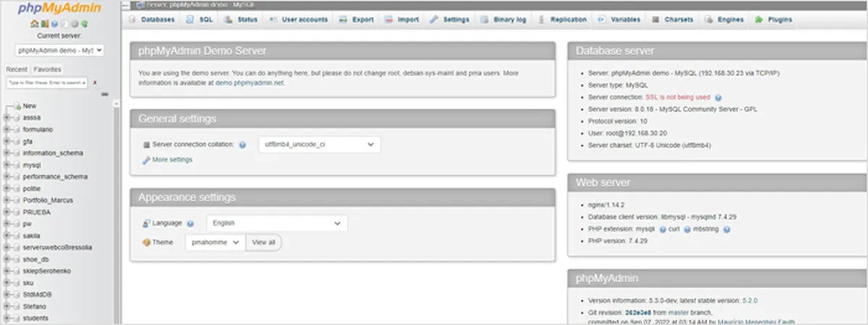Open Server connection collation dropdown

point(319,145)
